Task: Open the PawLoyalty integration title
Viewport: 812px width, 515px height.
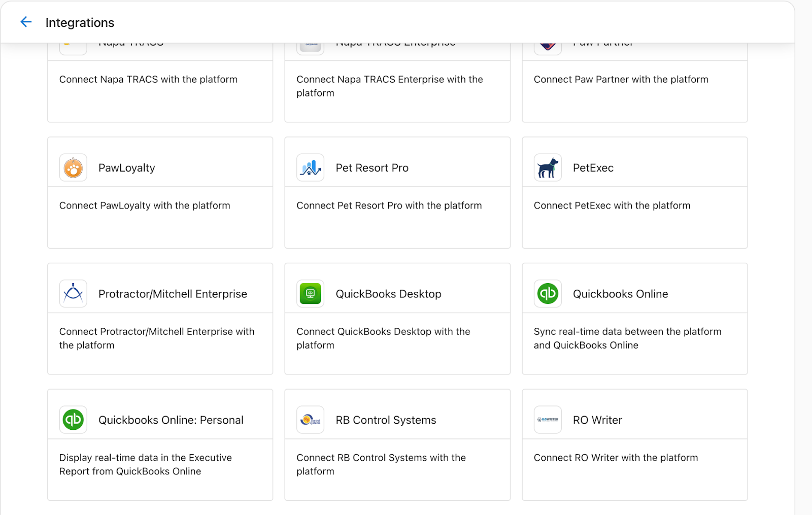Action: (x=127, y=168)
